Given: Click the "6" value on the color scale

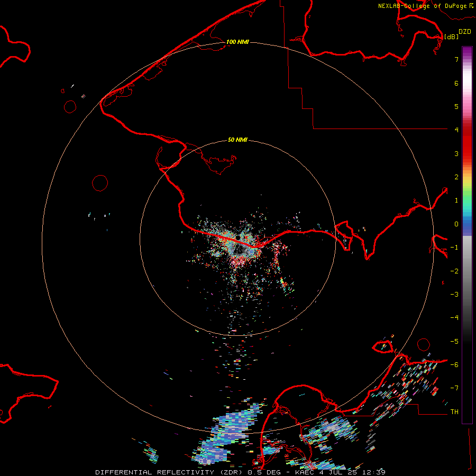Looking at the screenshot, I should 456,83.
